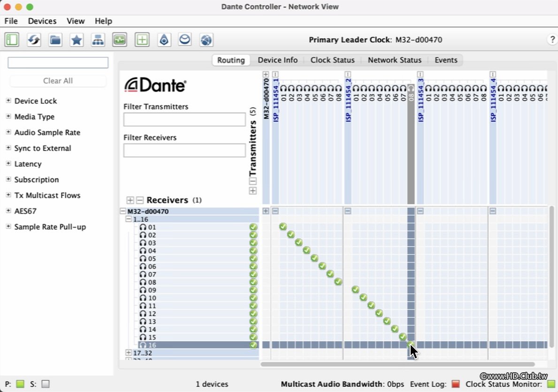The height and width of the screenshot is (392, 558).
Task: Click the red Event Log indicator
Action: pos(456,384)
